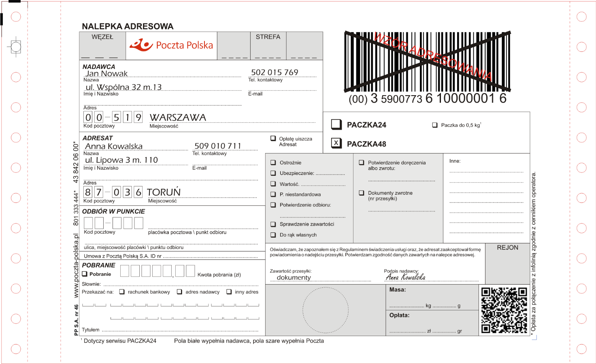The image size is (596, 364).
Task: Click the Tytułem field line
Action: 179,329
